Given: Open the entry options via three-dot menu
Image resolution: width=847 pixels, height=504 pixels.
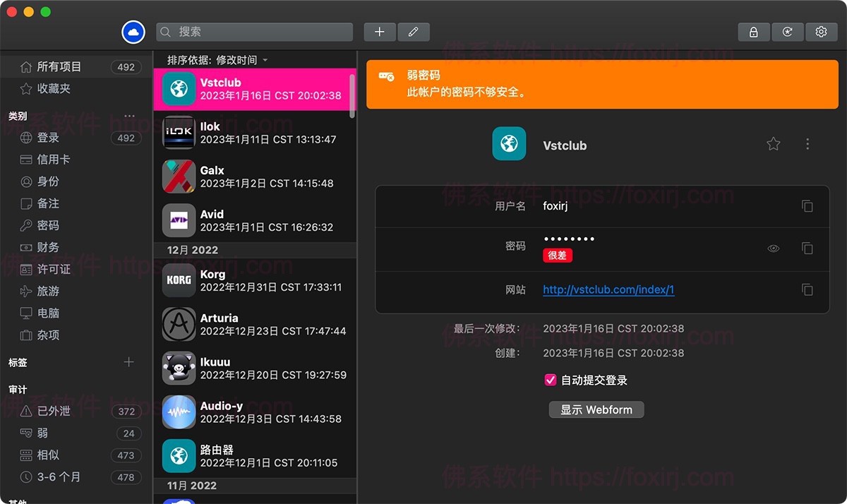Looking at the screenshot, I should (x=807, y=143).
